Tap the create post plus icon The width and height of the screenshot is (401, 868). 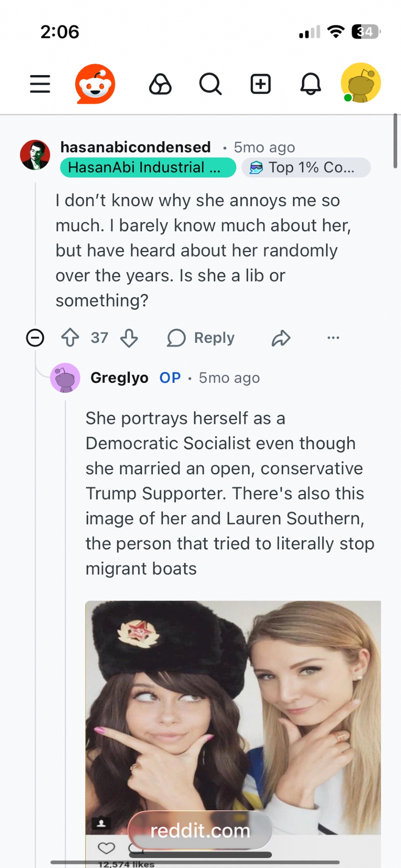(x=261, y=84)
